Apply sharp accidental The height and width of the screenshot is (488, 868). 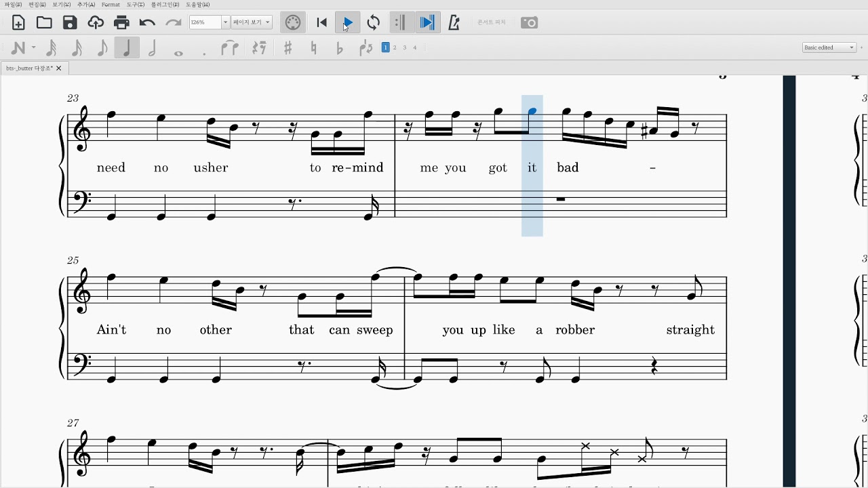pos(288,48)
